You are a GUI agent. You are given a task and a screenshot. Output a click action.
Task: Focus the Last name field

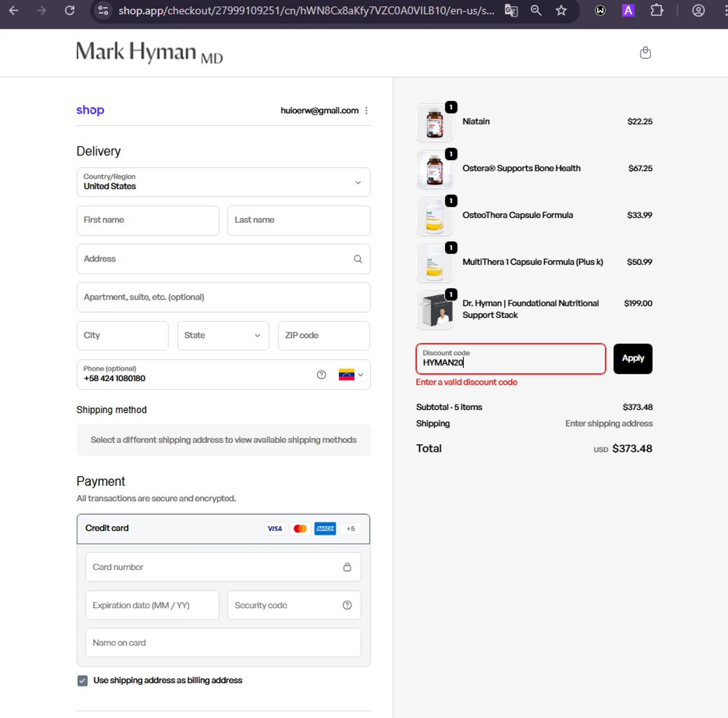[x=299, y=220]
